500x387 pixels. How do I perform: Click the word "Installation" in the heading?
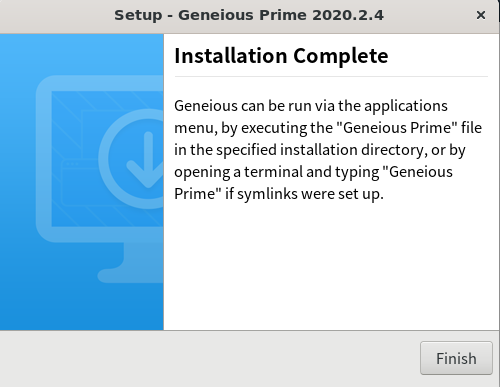(x=231, y=56)
